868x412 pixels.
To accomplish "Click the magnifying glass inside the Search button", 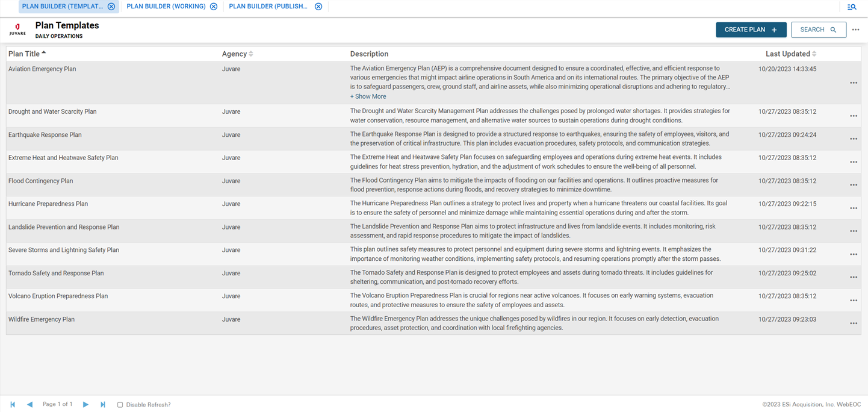I will (x=834, y=29).
